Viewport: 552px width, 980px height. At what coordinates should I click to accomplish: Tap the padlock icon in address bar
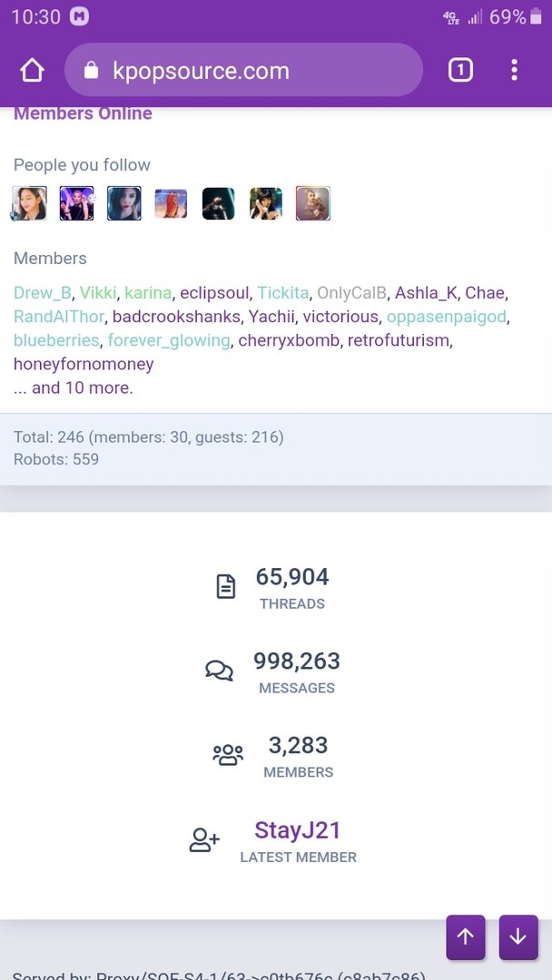click(92, 70)
